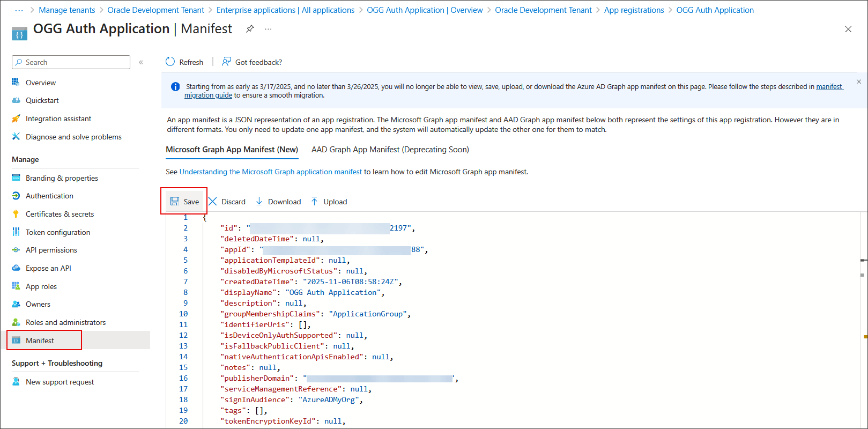
Task: Click the Discard X icon
Action: [x=212, y=201]
